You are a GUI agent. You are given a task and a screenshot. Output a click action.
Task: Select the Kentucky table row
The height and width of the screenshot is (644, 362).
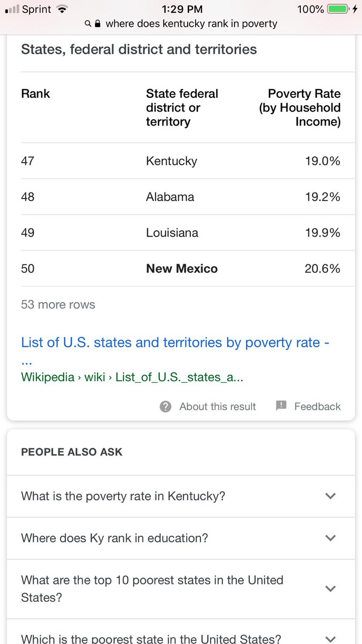click(x=181, y=161)
